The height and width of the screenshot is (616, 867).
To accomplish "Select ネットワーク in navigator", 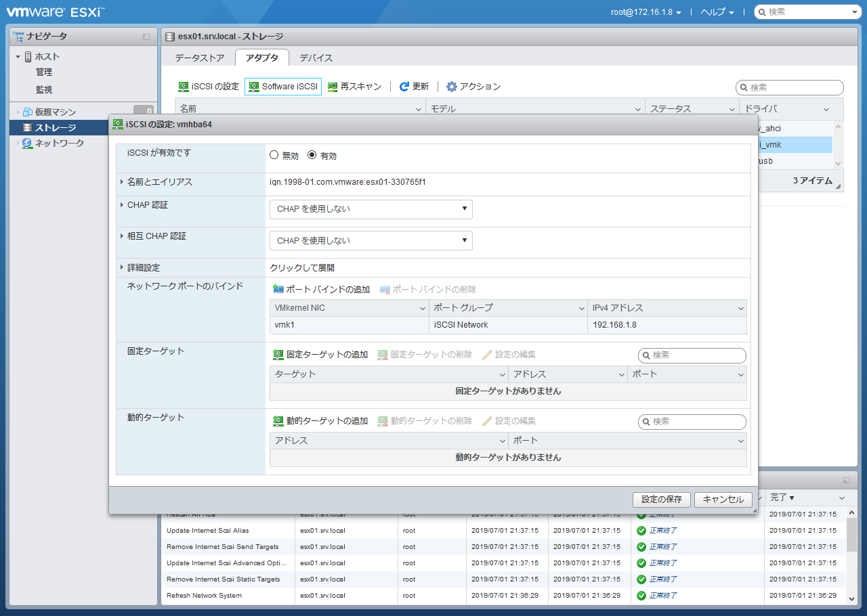I will (60, 143).
